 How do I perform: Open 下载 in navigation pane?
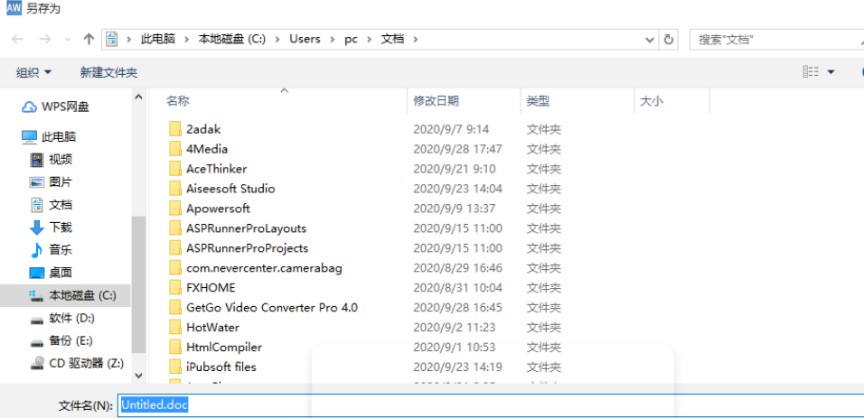pos(51,227)
